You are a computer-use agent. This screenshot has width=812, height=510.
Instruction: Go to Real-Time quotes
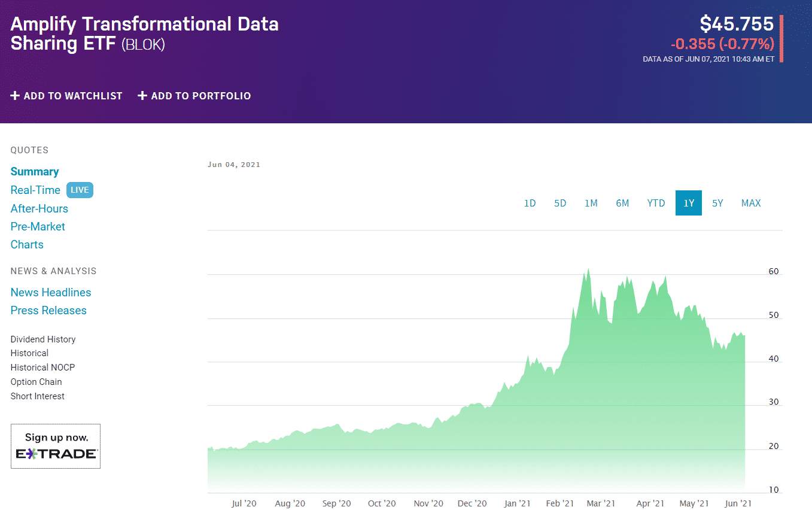(35, 190)
